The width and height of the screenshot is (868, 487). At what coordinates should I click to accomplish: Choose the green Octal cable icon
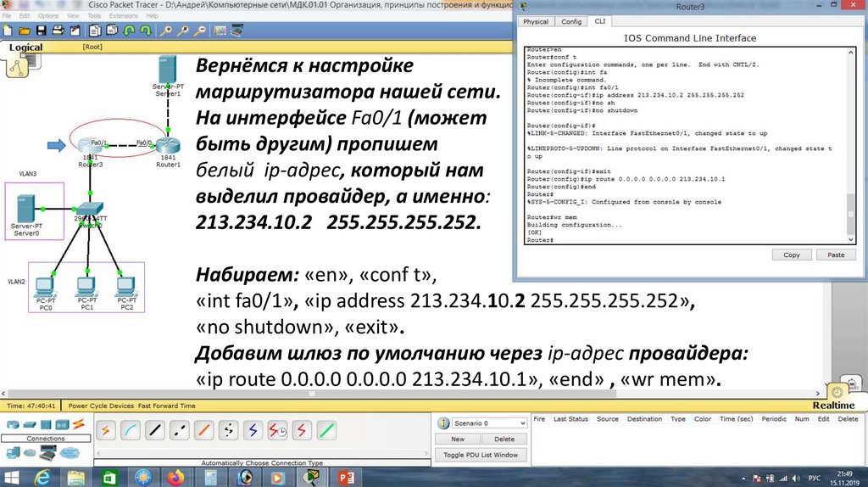click(x=326, y=430)
